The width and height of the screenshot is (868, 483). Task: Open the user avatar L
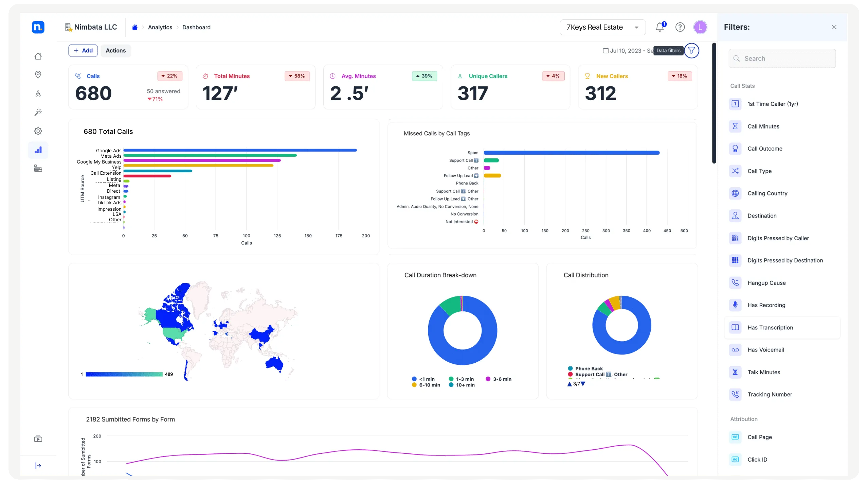(x=700, y=27)
